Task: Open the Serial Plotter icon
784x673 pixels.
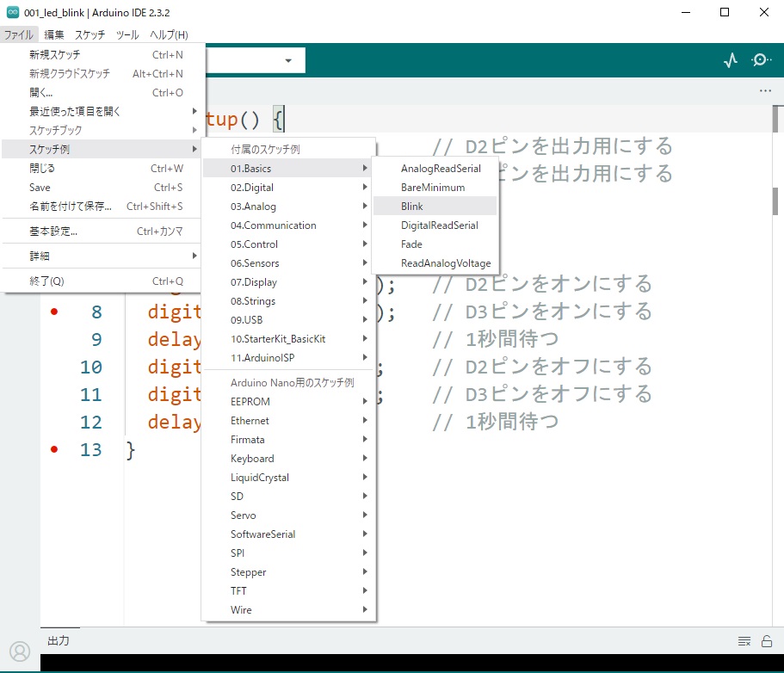Action: pos(731,60)
